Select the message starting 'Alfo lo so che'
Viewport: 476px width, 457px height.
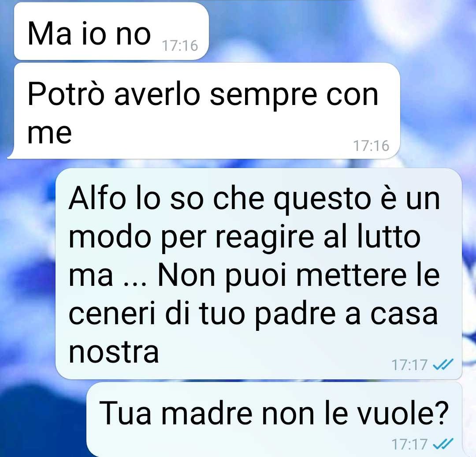point(259,273)
